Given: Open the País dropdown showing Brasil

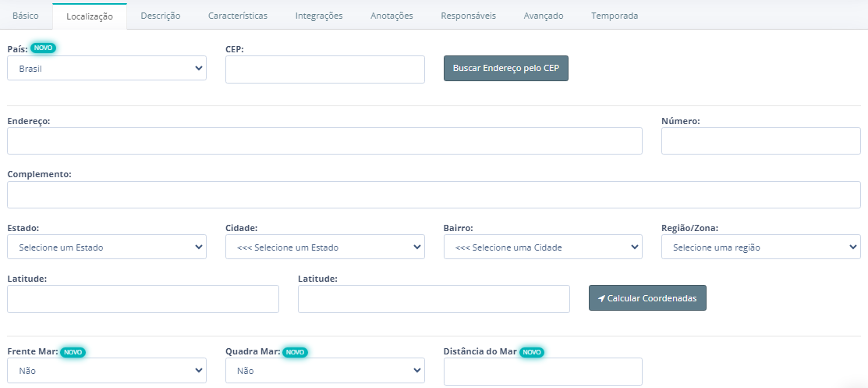Looking at the screenshot, I should point(107,68).
